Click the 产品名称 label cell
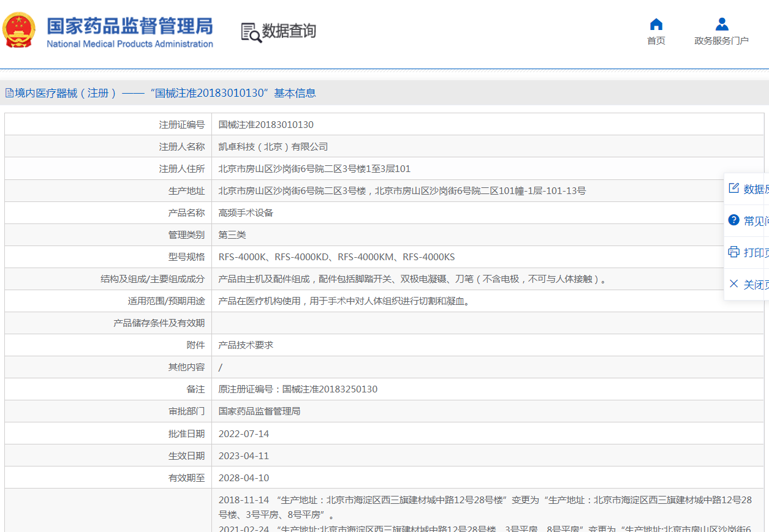 [x=108, y=212]
